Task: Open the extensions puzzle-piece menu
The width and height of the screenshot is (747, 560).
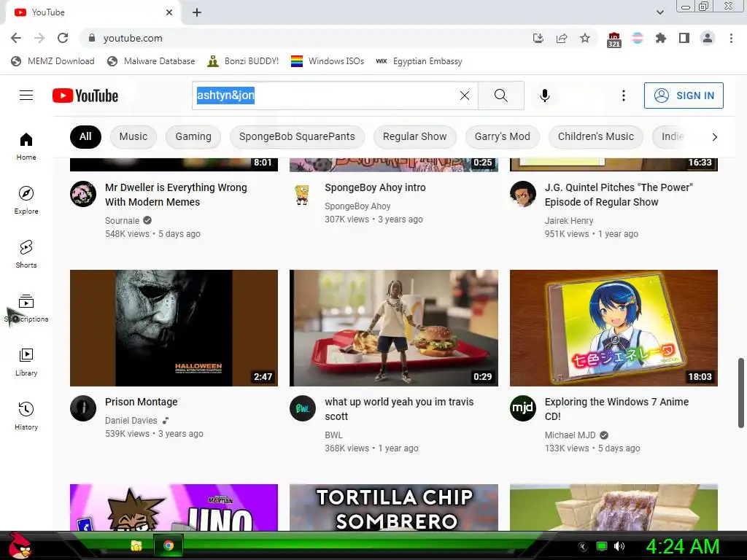Action: [x=660, y=38]
